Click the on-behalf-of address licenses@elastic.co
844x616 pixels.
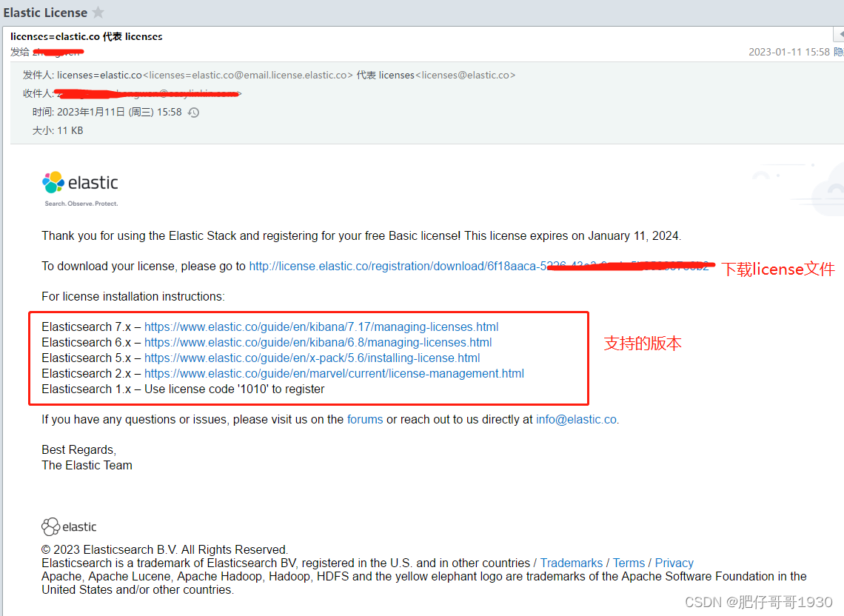[x=466, y=76]
